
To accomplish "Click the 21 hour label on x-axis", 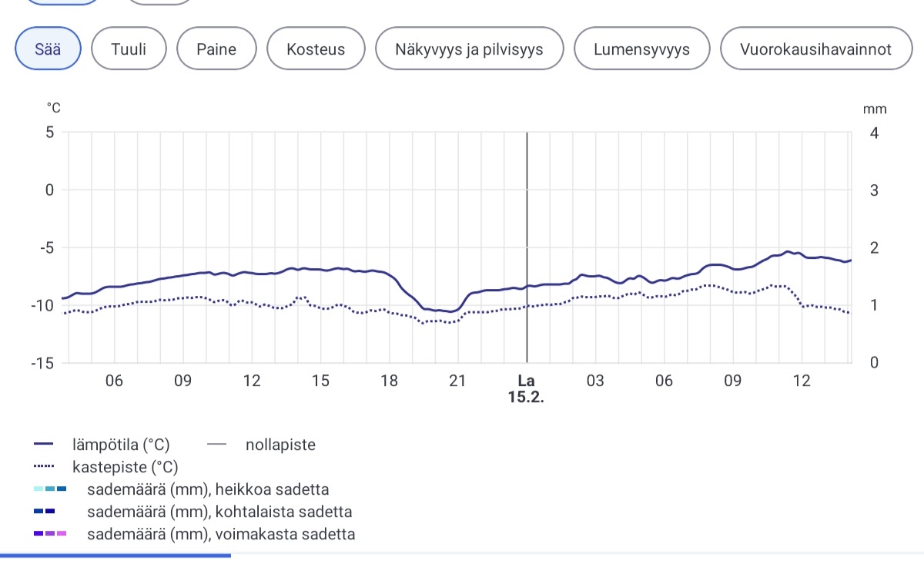I will coord(457,381).
